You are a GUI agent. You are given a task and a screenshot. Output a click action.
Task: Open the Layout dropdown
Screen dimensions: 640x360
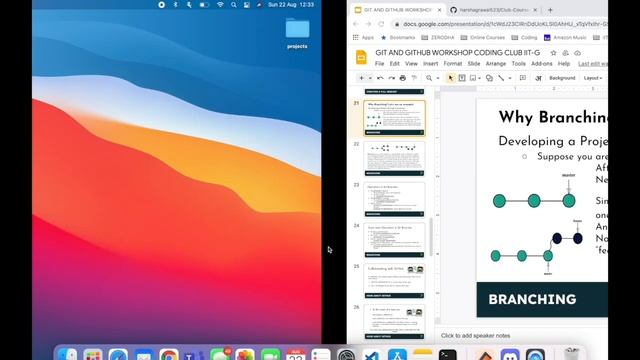pos(593,78)
